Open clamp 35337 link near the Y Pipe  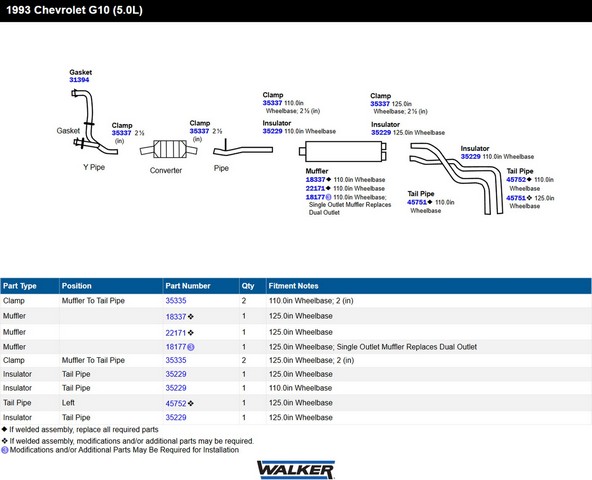point(121,133)
